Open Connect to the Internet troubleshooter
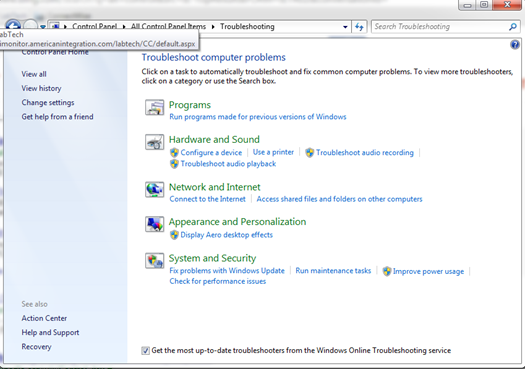 [208, 199]
